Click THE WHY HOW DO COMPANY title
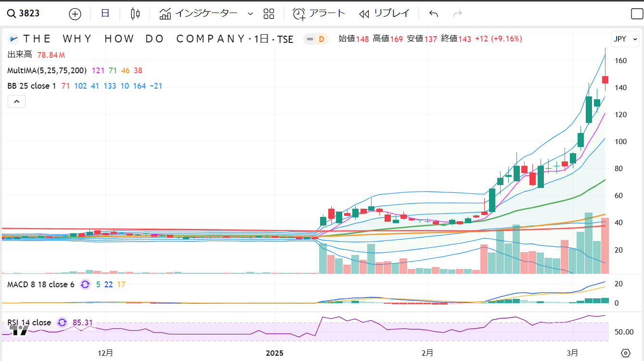 click(x=134, y=39)
